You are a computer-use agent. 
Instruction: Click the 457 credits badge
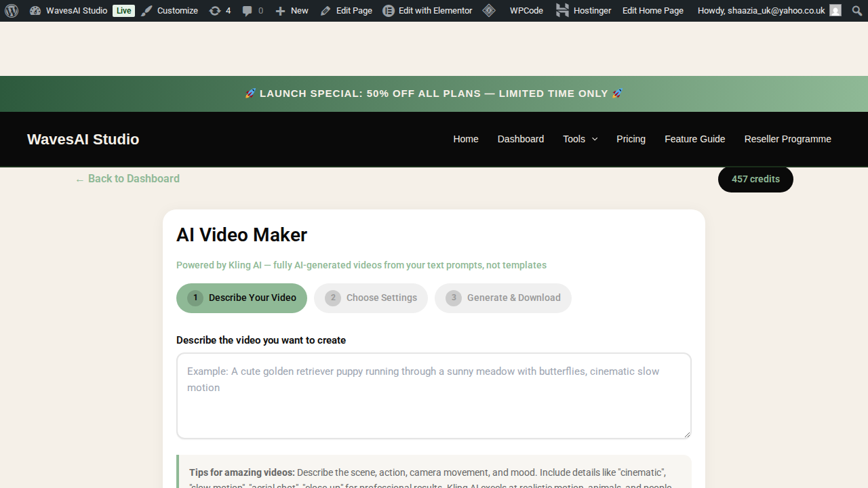(x=755, y=179)
